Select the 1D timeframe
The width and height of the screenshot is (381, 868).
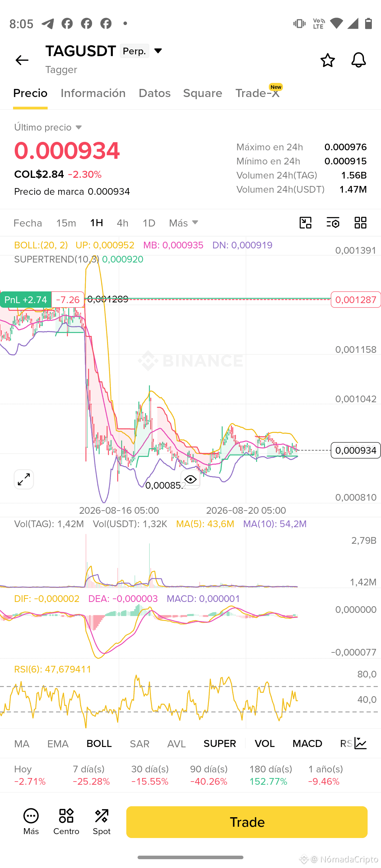[x=149, y=223]
